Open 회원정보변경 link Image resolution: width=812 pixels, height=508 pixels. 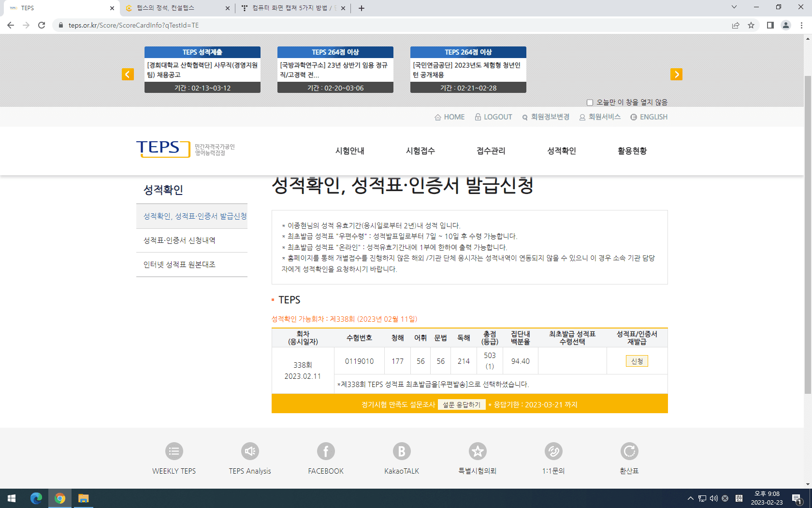[x=546, y=117]
